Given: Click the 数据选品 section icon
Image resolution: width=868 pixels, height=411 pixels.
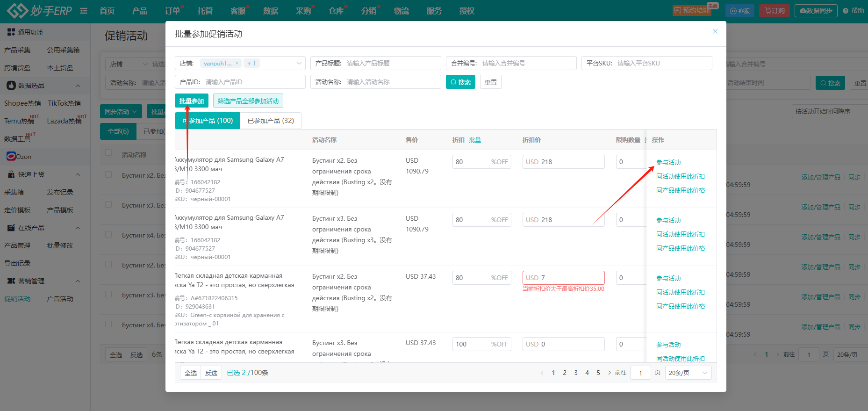Looking at the screenshot, I should pos(11,85).
